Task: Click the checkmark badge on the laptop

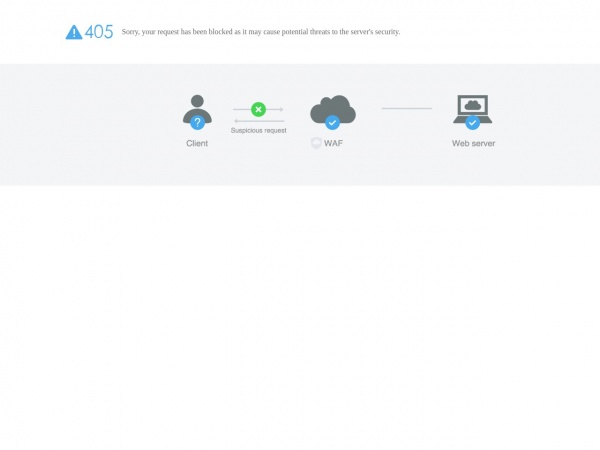Action: [x=473, y=123]
